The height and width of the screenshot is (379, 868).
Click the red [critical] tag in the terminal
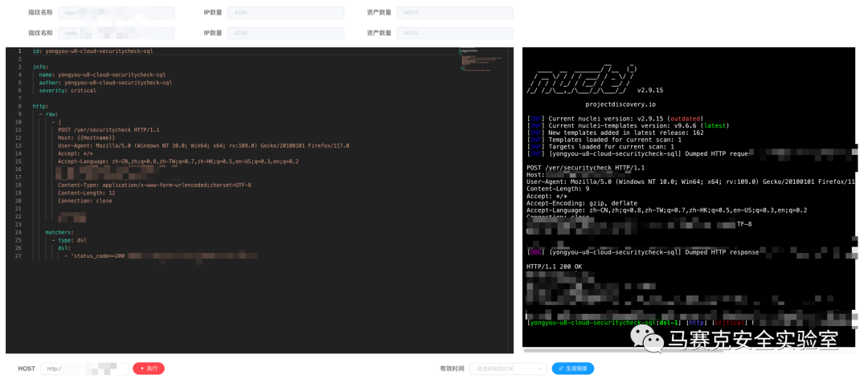[728, 323]
